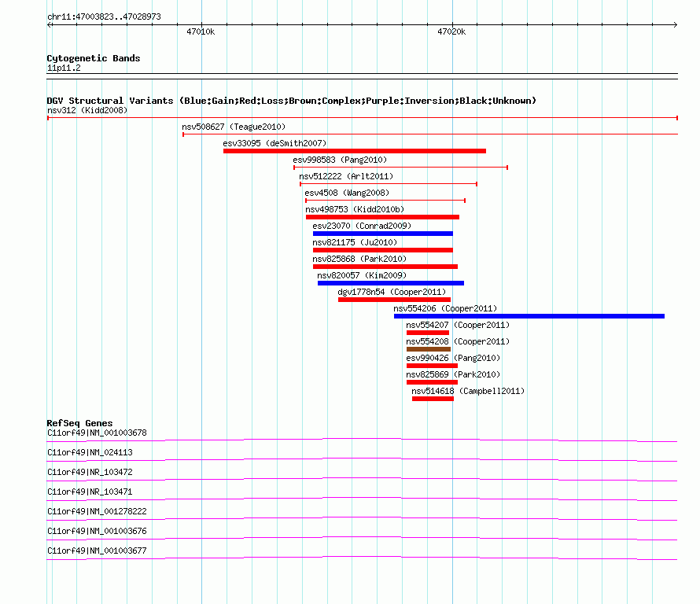This screenshot has width=700, height=604.
Task: Click the nsv312 (Kidd2008) variant label
Action: [x=87, y=110]
